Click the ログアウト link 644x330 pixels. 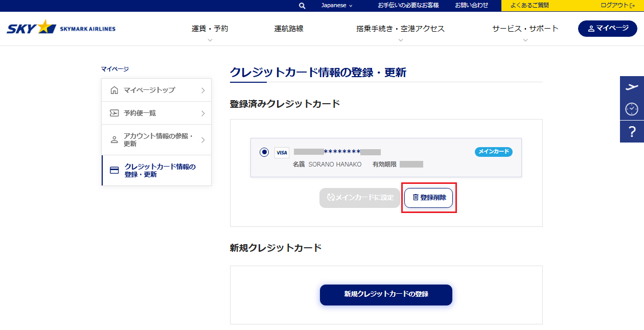[x=617, y=6]
